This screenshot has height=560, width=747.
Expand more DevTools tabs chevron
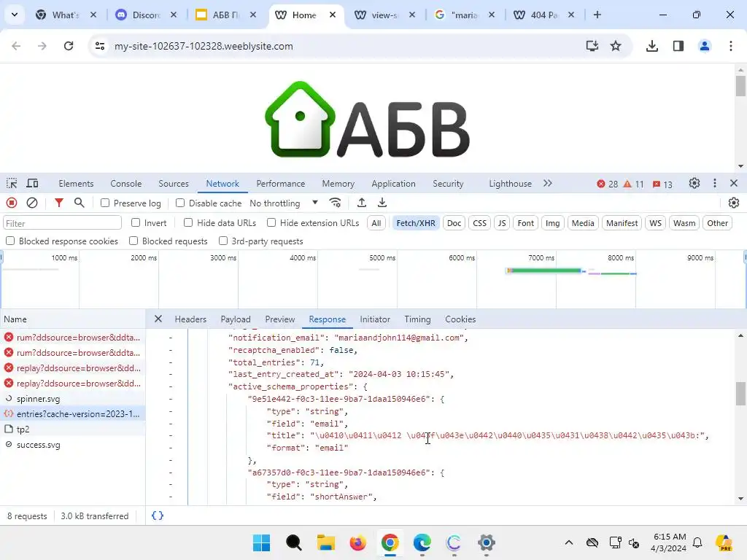point(547,183)
